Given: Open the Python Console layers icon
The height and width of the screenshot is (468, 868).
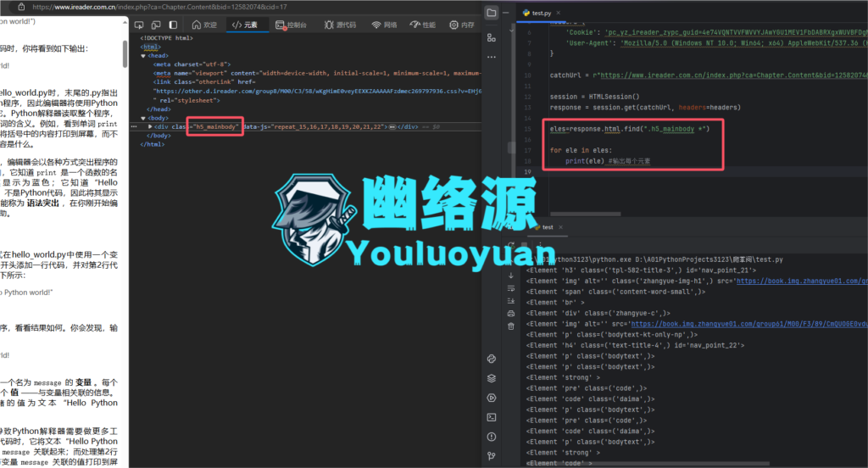Looking at the screenshot, I should coord(491,378).
